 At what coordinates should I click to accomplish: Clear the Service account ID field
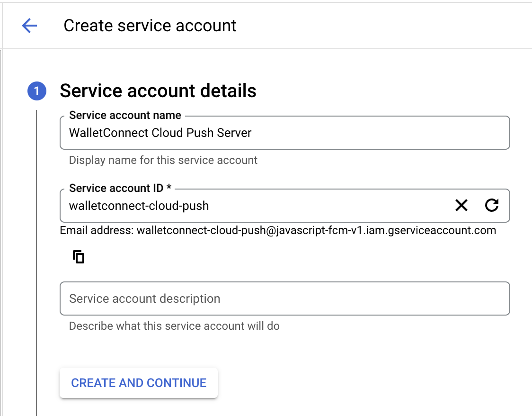click(461, 205)
